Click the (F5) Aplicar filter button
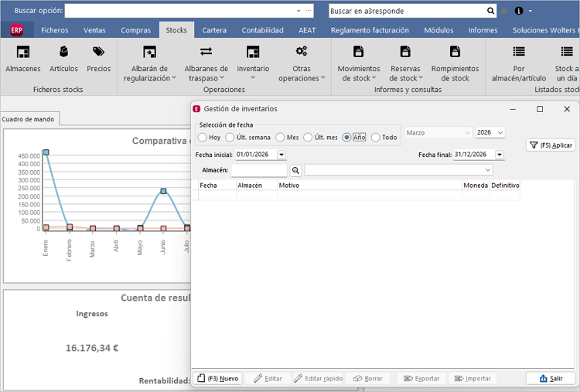 pos(551,145)
